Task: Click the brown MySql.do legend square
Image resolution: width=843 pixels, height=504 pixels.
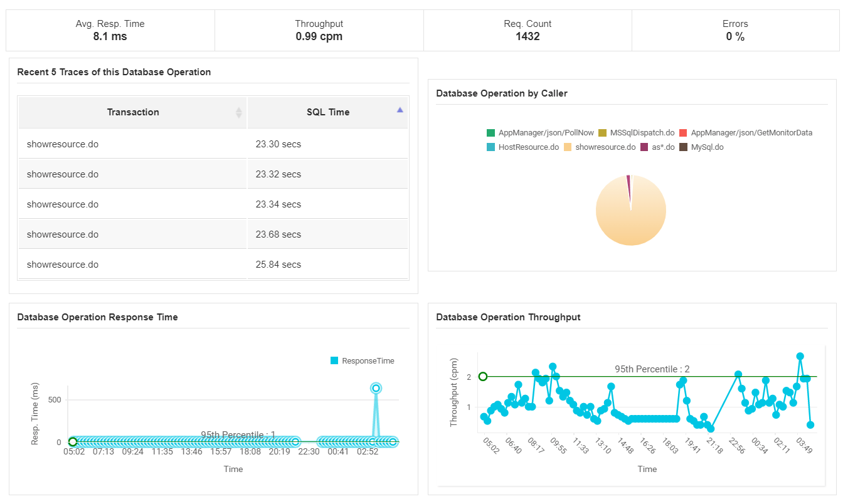Action: [x=684, y=147]
